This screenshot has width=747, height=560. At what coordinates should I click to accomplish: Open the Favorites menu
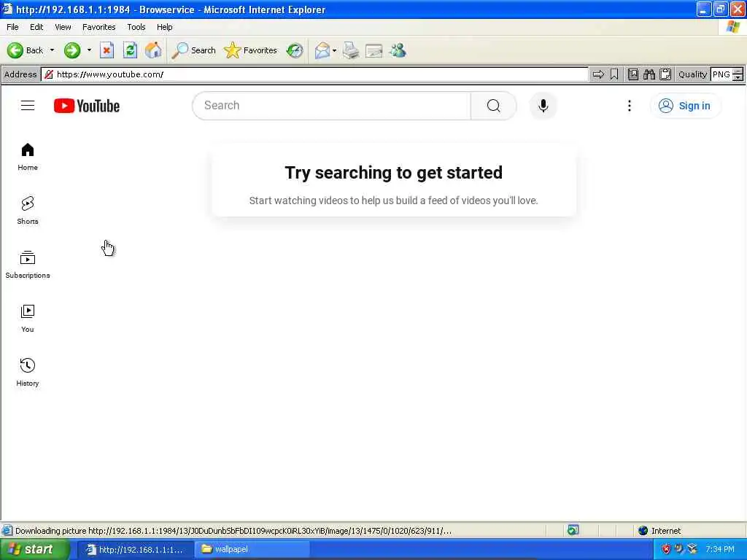click(99, 27)
